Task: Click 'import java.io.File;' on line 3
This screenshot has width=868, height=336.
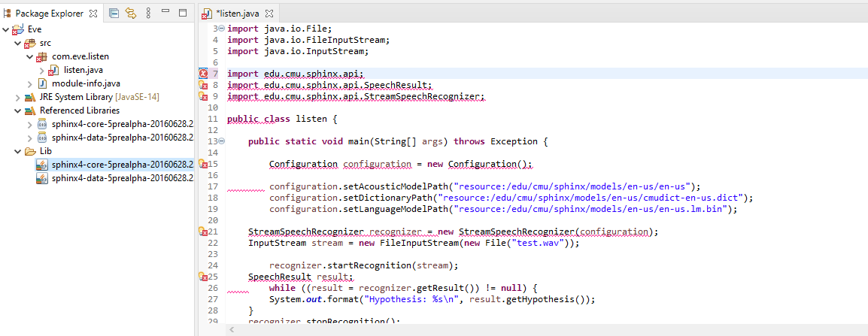Action: pyautogui.click(x=279, y=29)
